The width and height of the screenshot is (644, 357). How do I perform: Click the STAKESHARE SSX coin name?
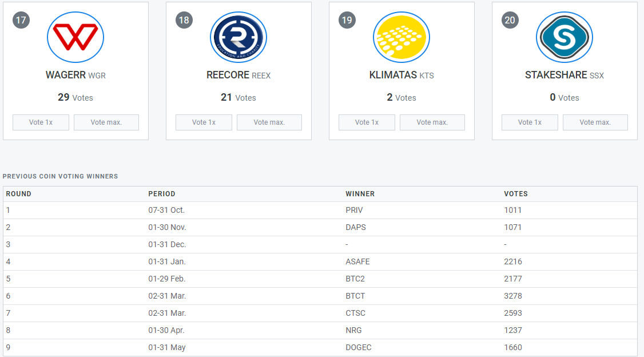click(x=565, y=75)
